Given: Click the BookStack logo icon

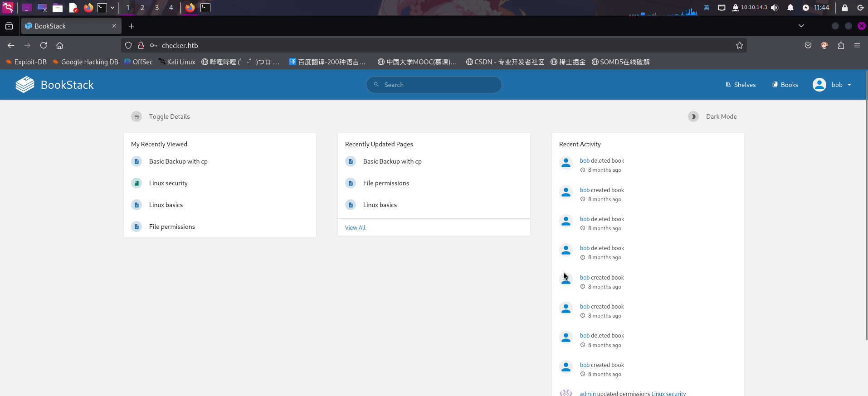Looking at the screenshot, I should coord(25,85).
